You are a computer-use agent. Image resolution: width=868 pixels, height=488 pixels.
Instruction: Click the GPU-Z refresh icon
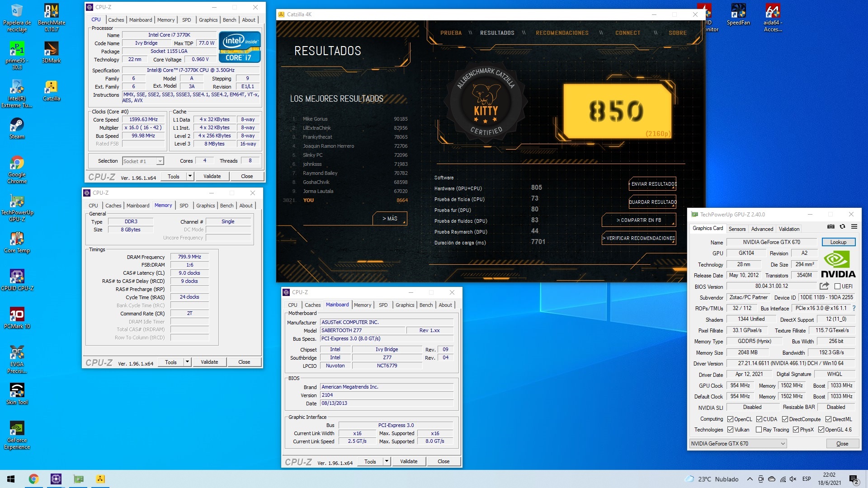(842, 226)
